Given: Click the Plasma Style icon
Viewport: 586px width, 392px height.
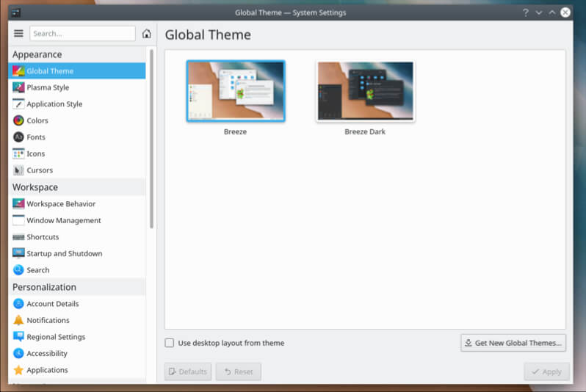Looking at the screenshot, I should (18, 87).
